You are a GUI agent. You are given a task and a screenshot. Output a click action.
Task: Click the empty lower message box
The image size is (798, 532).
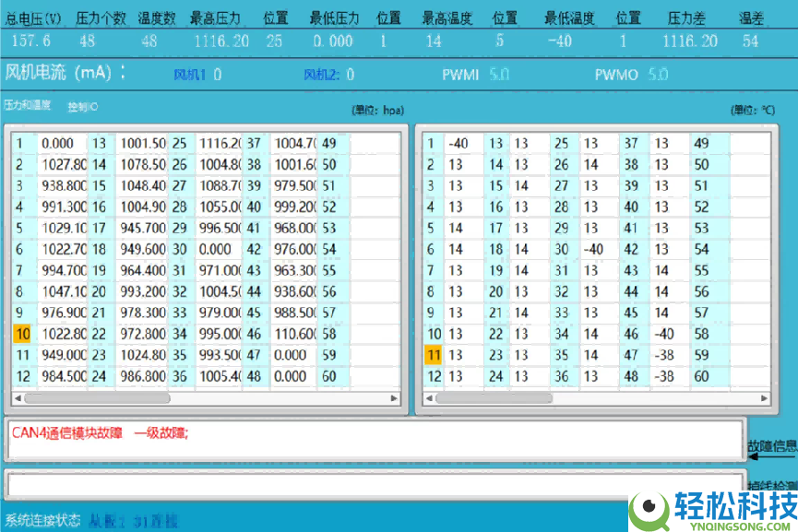coord(369,482)
